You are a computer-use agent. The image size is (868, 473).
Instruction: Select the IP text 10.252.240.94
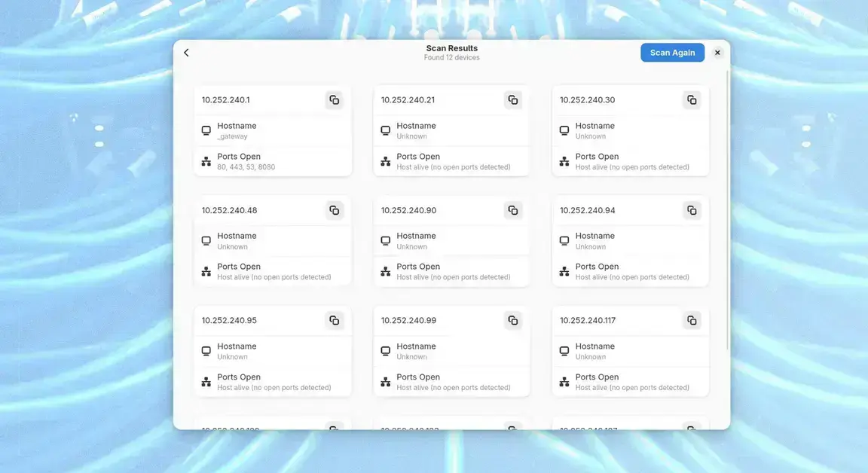coord(588,210)
